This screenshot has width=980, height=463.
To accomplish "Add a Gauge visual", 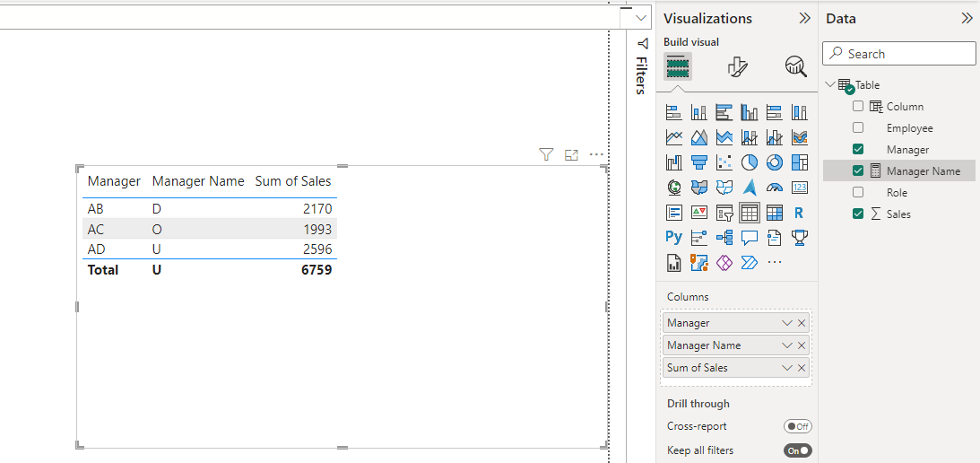I will (775, 187).
